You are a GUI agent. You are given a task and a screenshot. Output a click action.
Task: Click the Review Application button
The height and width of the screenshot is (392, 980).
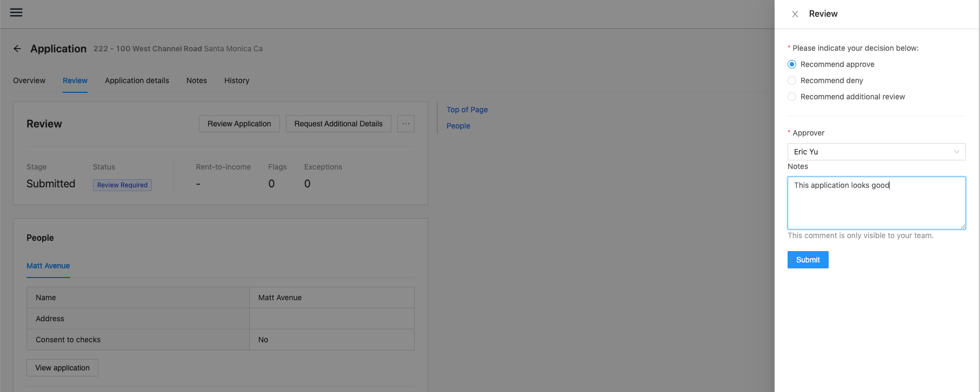[x=239, y=124]
